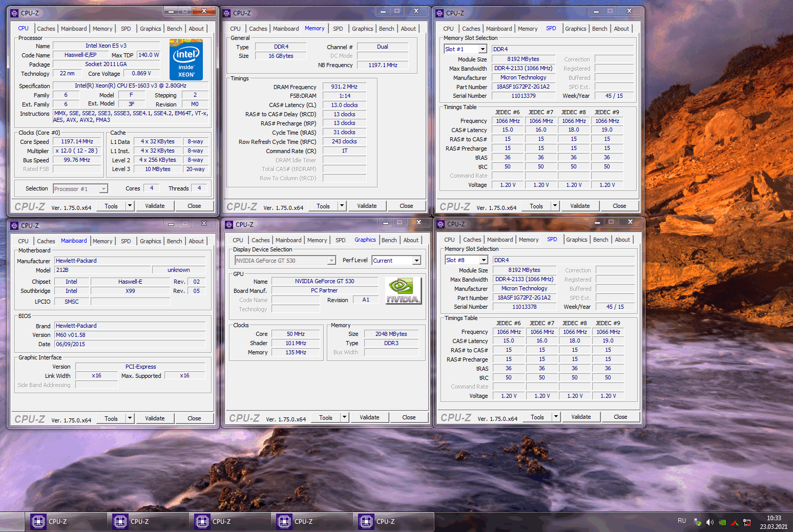Screen dimensions: 793x532
Task: Click the processor name Intel Xeon E5 v3
Action: tap(106, 46)
